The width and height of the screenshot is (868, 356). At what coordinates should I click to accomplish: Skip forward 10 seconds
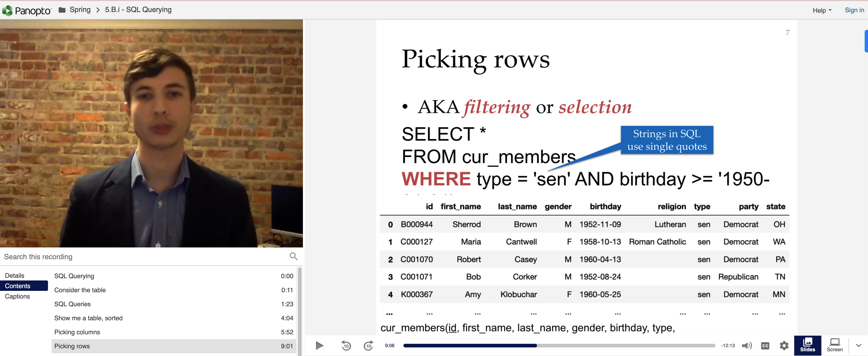tap(368, 346)
